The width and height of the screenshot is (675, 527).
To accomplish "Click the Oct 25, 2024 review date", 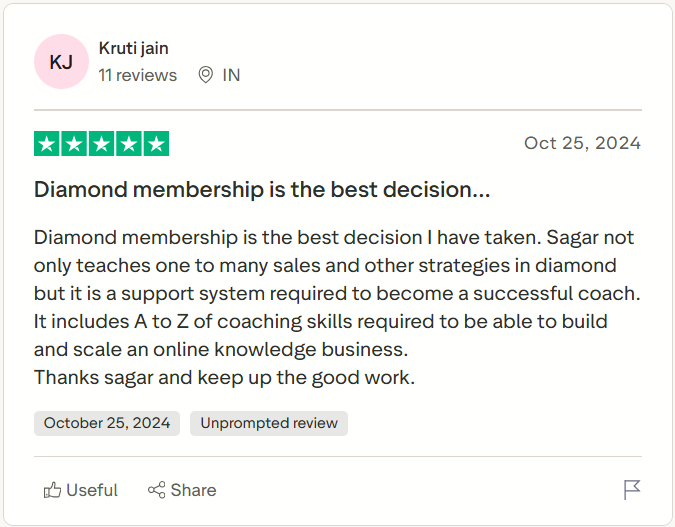I will (582, 143).
